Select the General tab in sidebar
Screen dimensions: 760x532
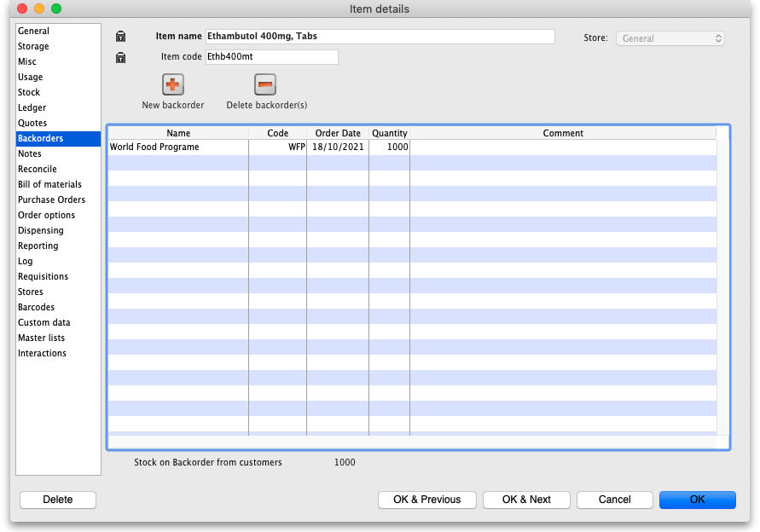click(34, 31)
